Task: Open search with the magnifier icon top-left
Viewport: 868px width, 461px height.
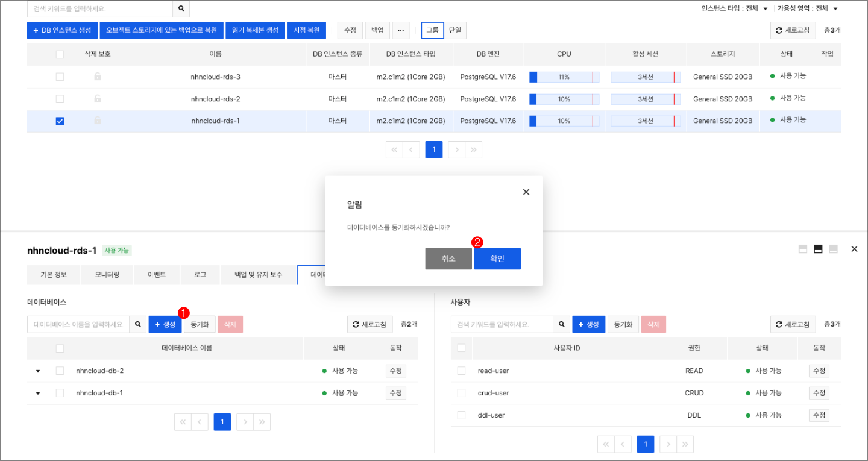Action: [180, 10]
